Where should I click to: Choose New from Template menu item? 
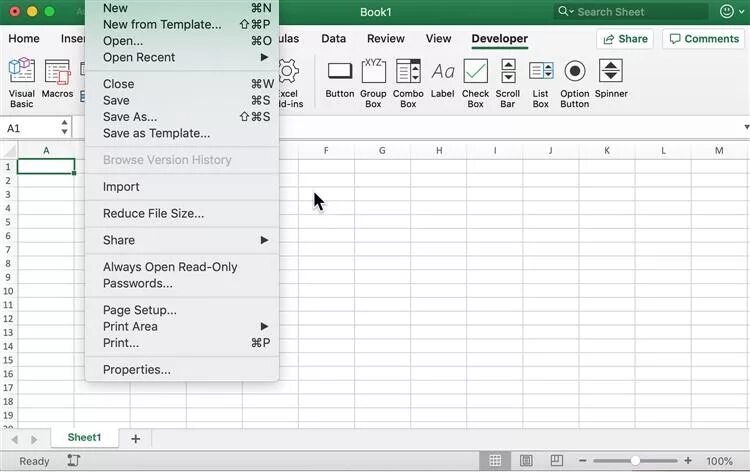pos(182,24)
